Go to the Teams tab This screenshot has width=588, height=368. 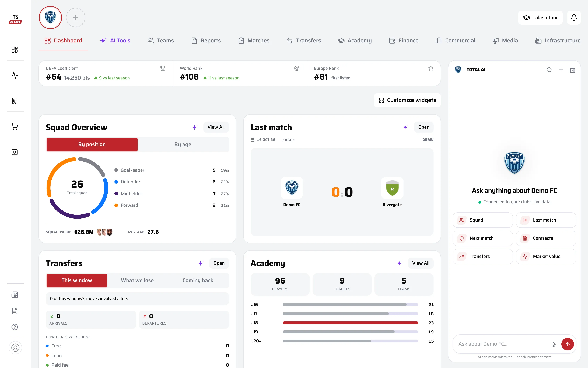pos(160,41)
